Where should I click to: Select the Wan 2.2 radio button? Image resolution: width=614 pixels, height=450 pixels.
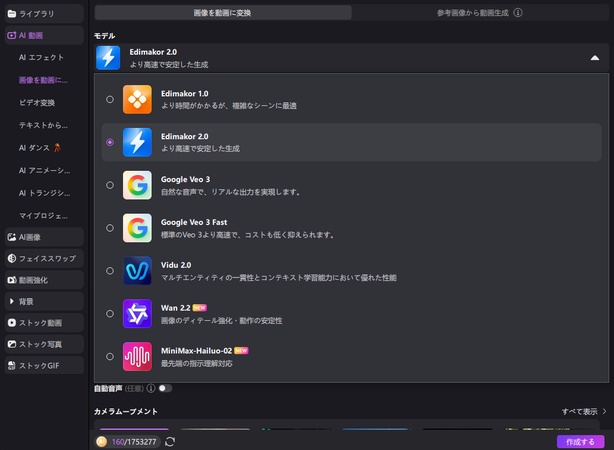click(109, 314)
